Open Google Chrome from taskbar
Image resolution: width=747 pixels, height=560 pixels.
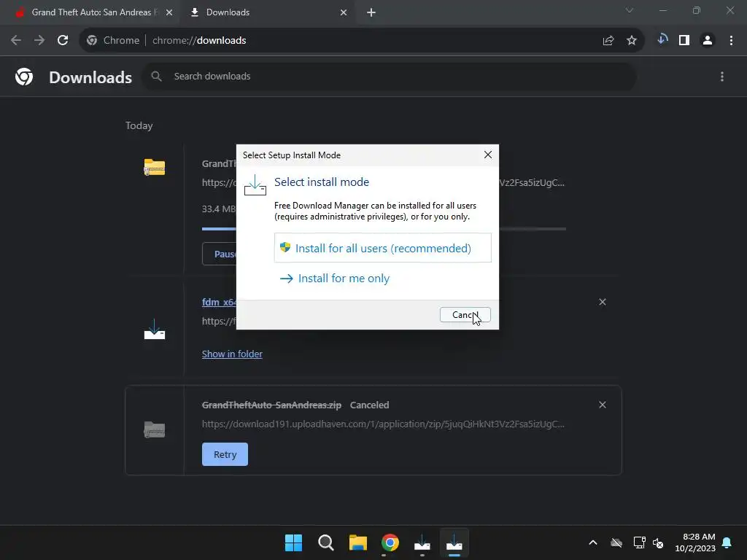click(x=390, y=542)
